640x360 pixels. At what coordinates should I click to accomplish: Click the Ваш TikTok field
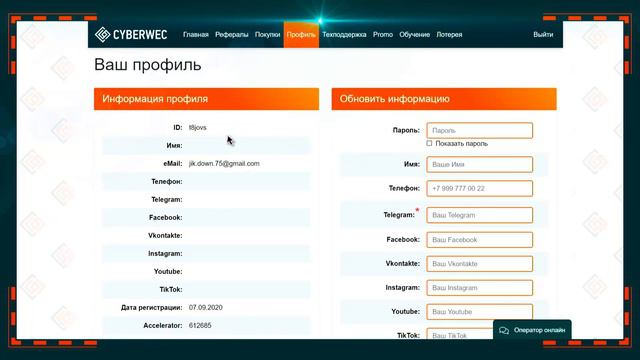click(x=460, y=334)
